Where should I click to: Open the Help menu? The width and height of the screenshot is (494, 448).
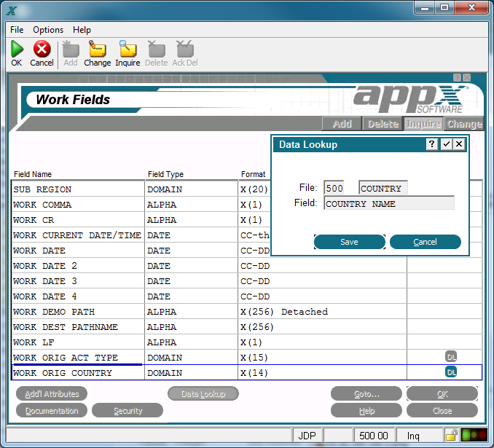point(82,30)
